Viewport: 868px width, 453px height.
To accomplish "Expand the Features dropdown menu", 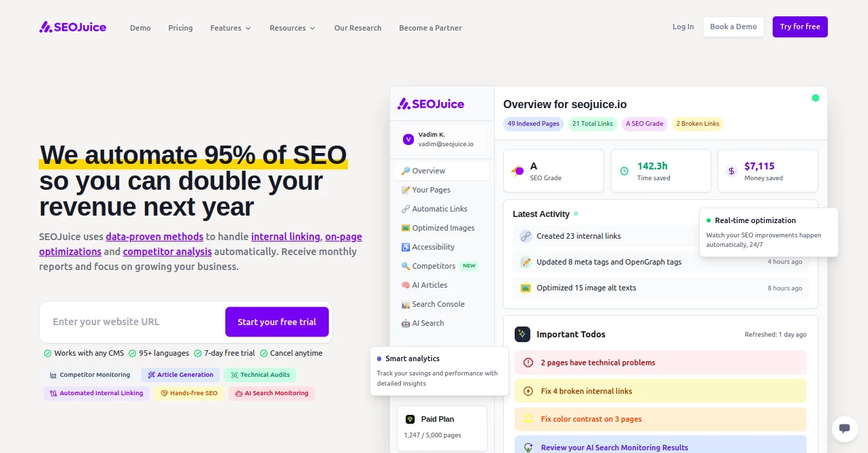I will click(230, 28).
